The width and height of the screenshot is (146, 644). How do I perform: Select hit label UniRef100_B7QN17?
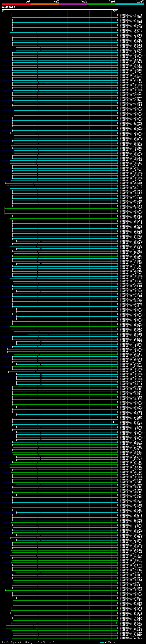[x=131, y=50]
